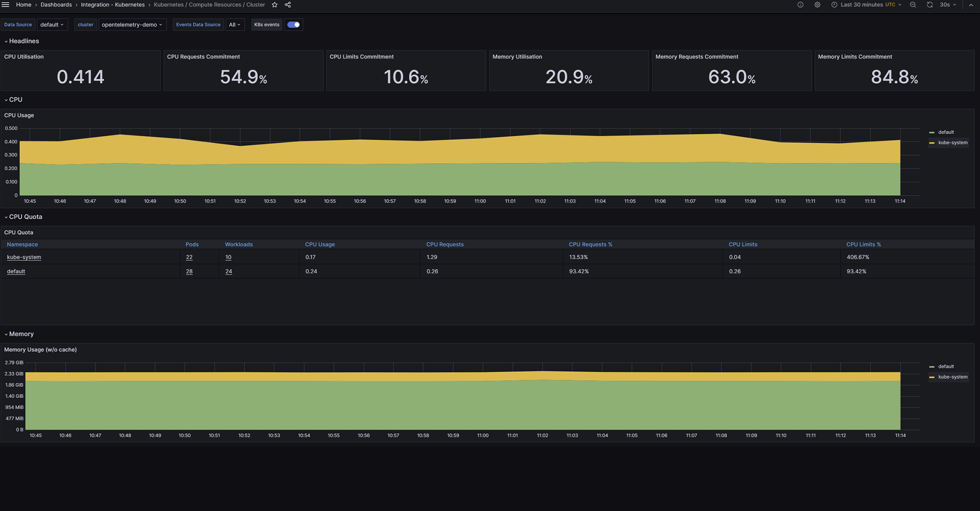
Task: Open Integration - Kubernetes from the breadcrumb
Action: pyautogui.click(x=113, y=5)
